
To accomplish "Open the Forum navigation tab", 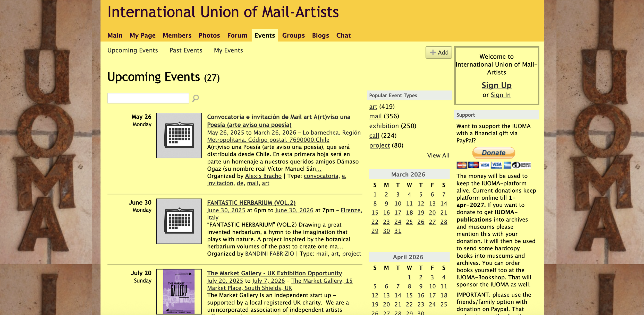I will click(x=237, y=36).
